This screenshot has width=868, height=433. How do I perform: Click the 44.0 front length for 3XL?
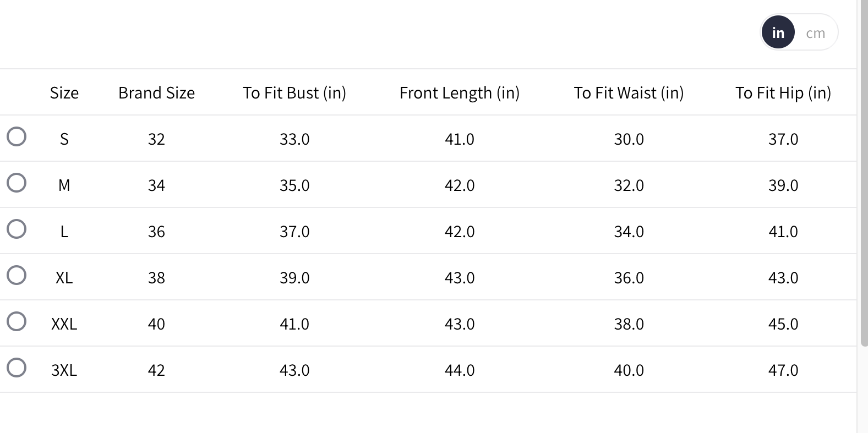click(460, 370)
